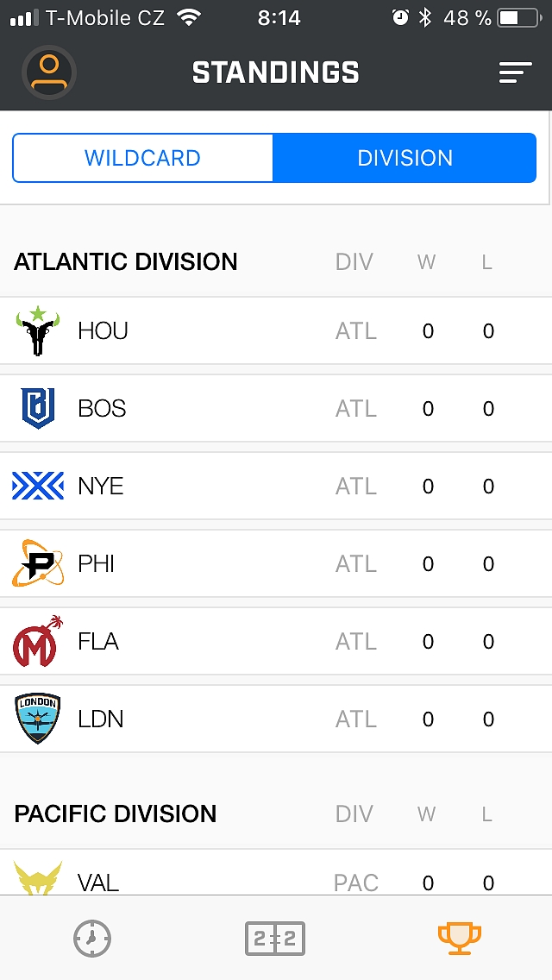Open the BOS team name
Image resolution: width=552 pixels, height=980 pixels.
click(x=102, y=409)
